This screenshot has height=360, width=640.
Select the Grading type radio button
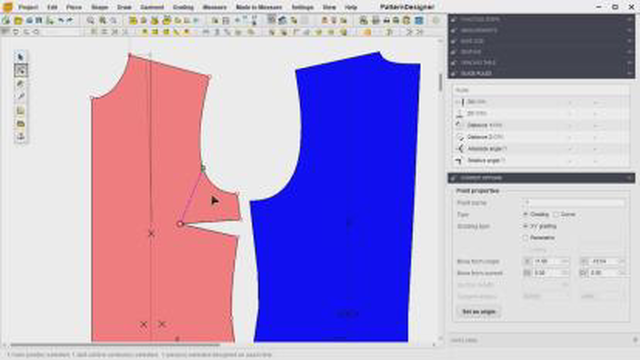click(x=526, y=214)
